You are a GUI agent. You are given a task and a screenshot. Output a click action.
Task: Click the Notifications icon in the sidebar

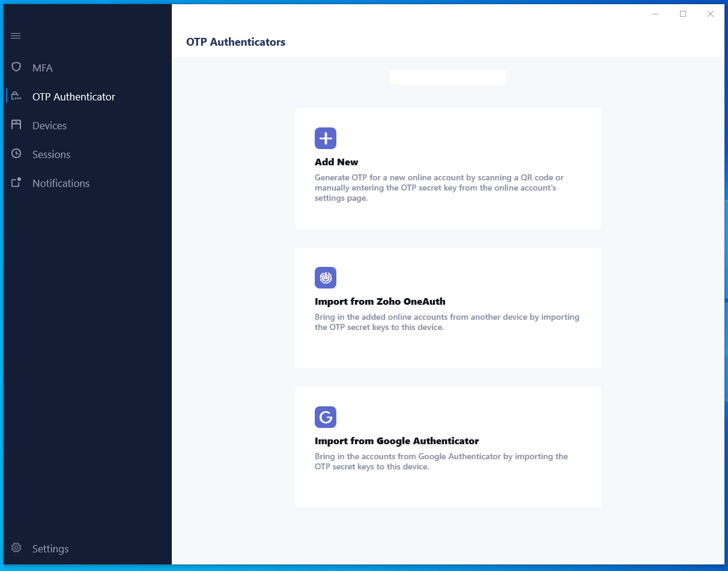tap(16, 182)
